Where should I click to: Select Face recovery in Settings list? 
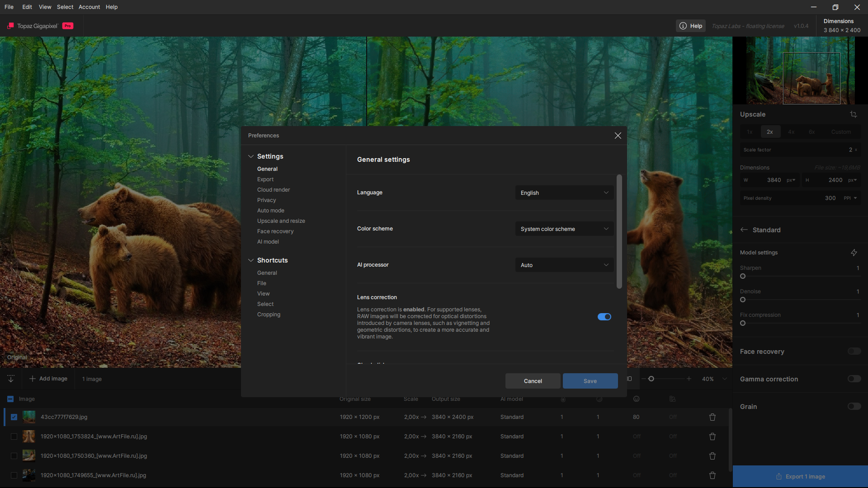pyautogui.click(x=275, y=231)
